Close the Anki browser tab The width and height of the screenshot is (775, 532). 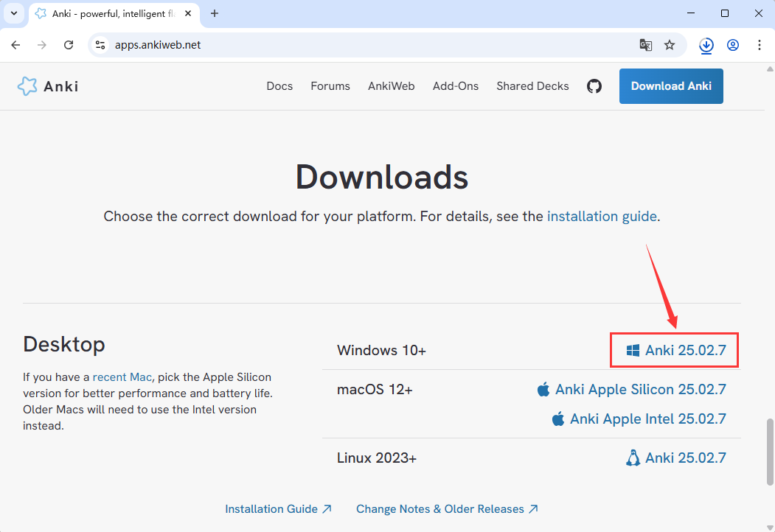(188, 13)
